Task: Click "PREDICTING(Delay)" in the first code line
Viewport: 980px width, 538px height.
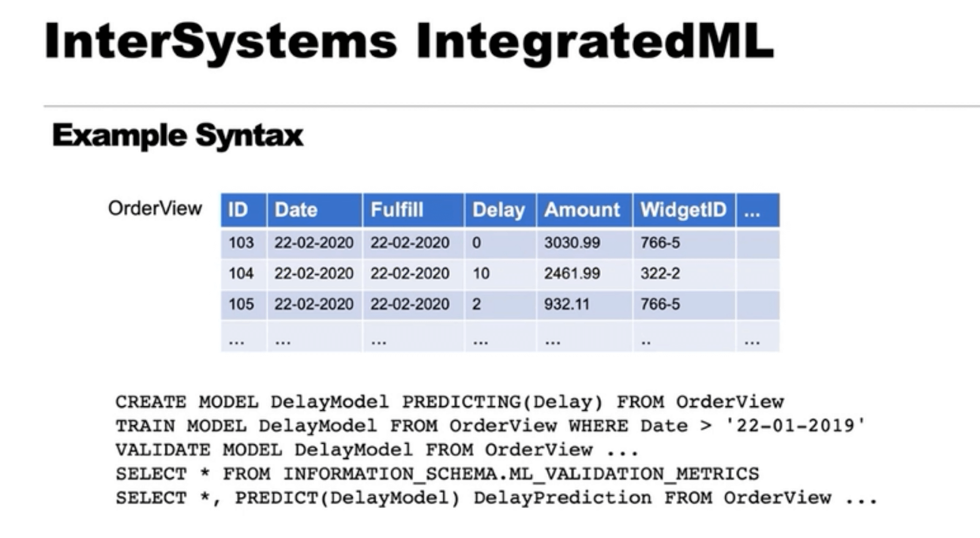Action: [x=503, y=402]
